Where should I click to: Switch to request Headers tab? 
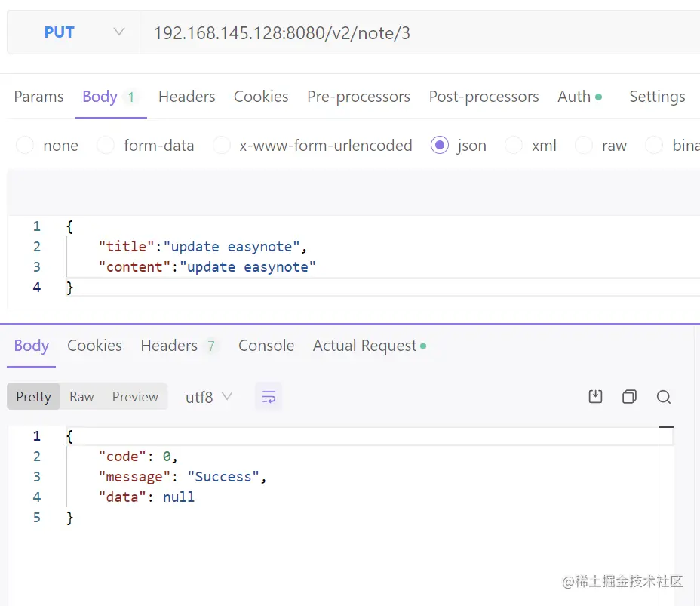tap(186, 97)
